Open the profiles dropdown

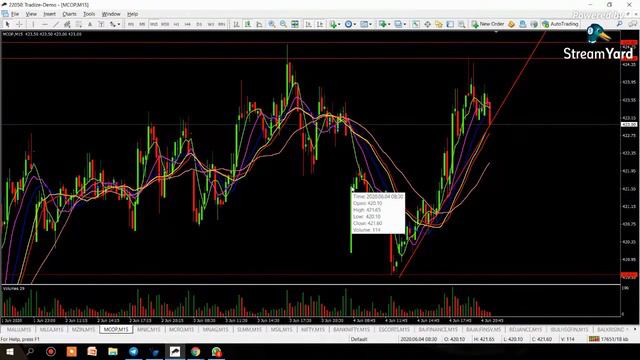pos(400,24)
